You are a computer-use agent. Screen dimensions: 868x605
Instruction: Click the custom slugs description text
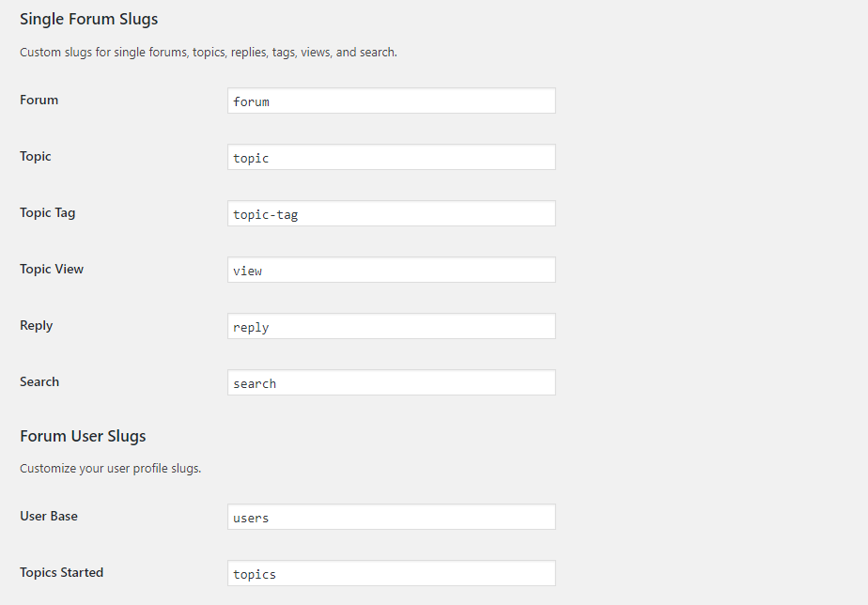209,53
